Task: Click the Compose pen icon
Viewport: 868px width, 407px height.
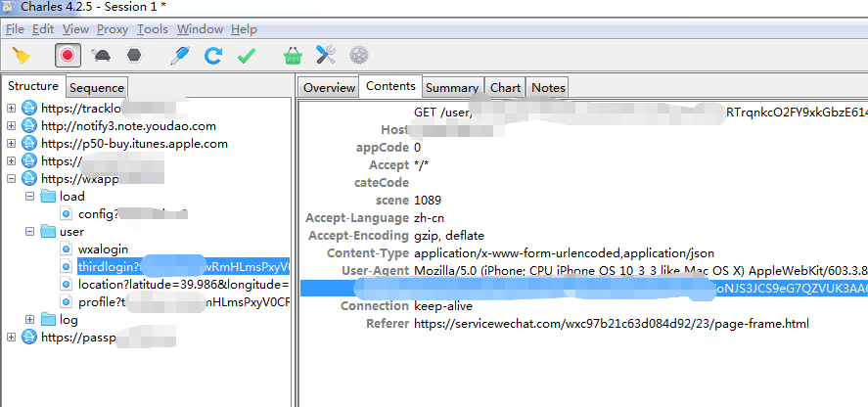Action: tap(179, 55)
